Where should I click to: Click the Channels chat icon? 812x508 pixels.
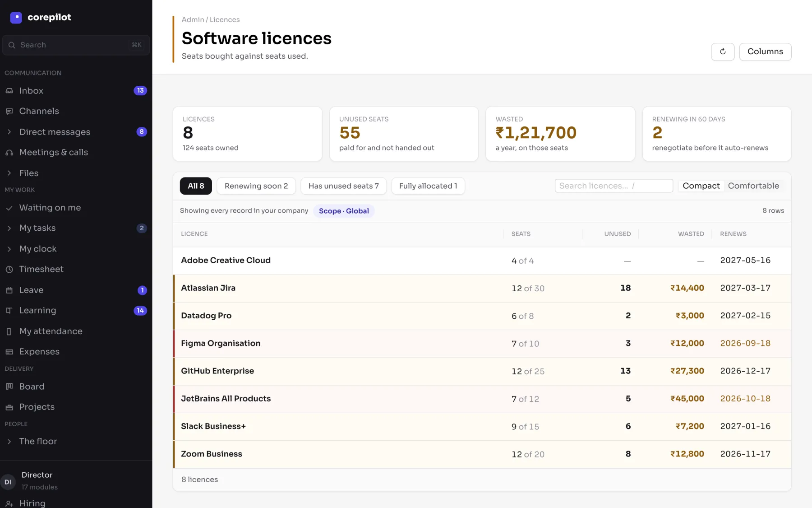pyautogui.click(x=9, y=111)
